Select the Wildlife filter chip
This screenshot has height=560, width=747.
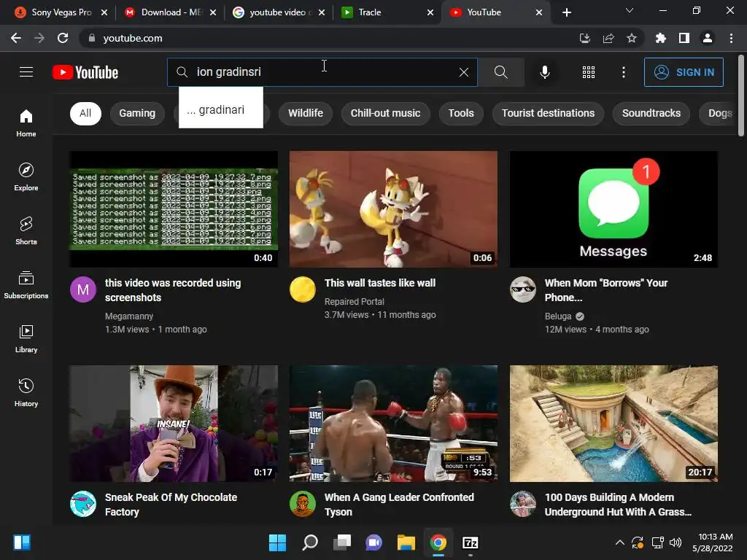[306, 113]
